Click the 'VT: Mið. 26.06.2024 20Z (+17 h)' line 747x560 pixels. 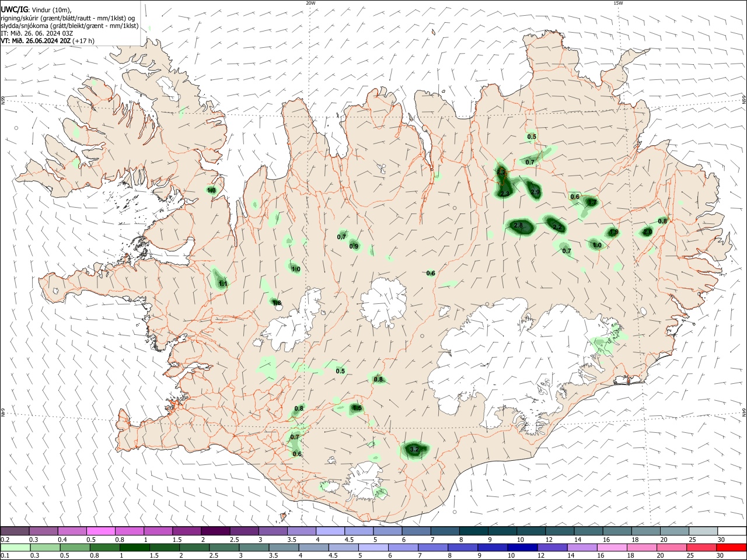click(48, 41)
